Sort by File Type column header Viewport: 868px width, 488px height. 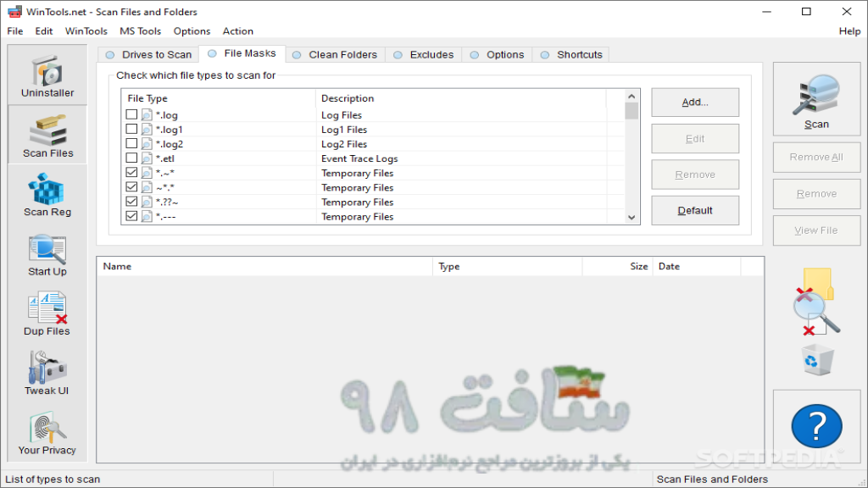219,98
